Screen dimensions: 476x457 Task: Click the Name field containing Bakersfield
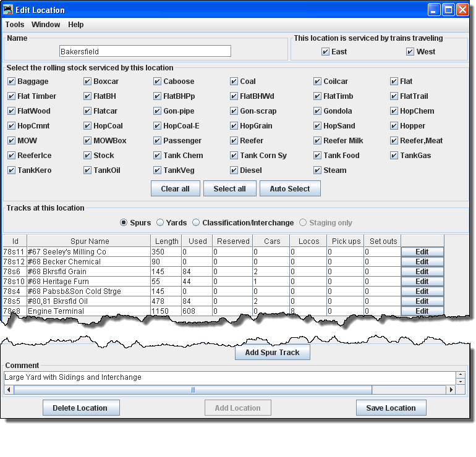pyautogui.click(x=145, y=51)
